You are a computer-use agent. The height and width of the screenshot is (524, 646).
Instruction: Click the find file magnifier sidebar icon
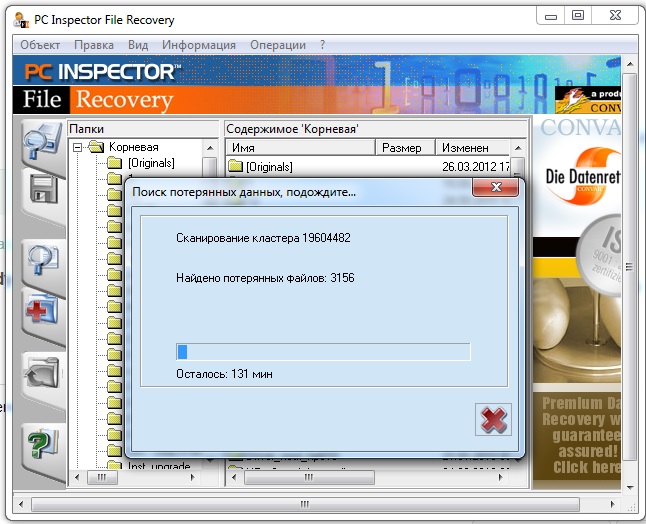coord(43,260)
